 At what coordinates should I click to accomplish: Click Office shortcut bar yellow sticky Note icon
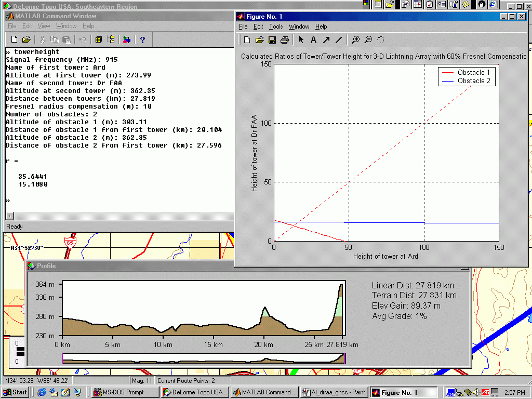coord(465,4)
